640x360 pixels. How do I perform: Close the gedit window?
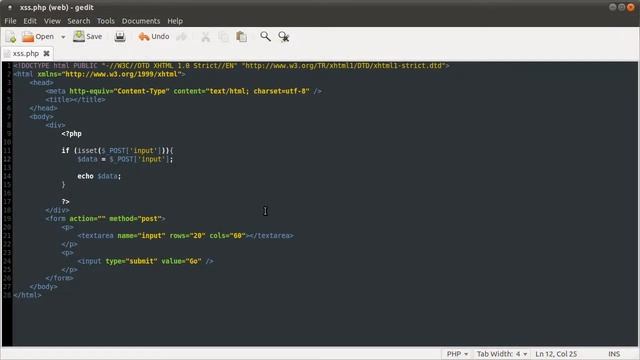(x=631, y=7)
